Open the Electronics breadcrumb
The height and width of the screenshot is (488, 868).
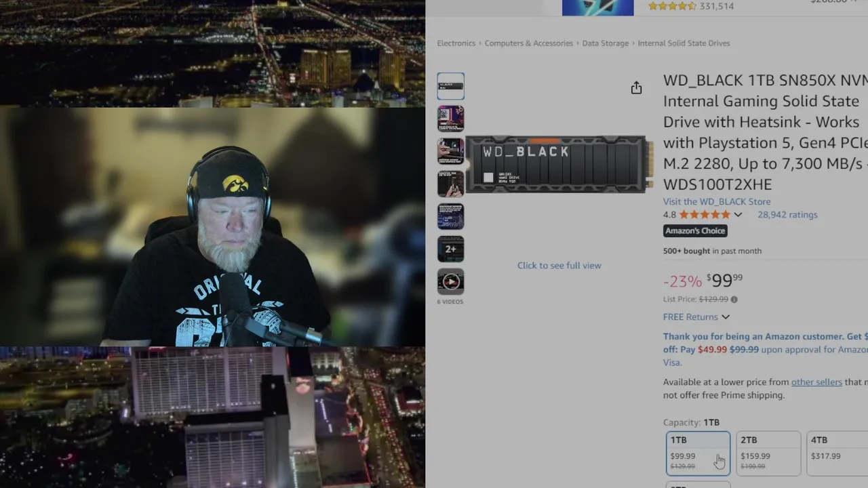pos(456,43)
